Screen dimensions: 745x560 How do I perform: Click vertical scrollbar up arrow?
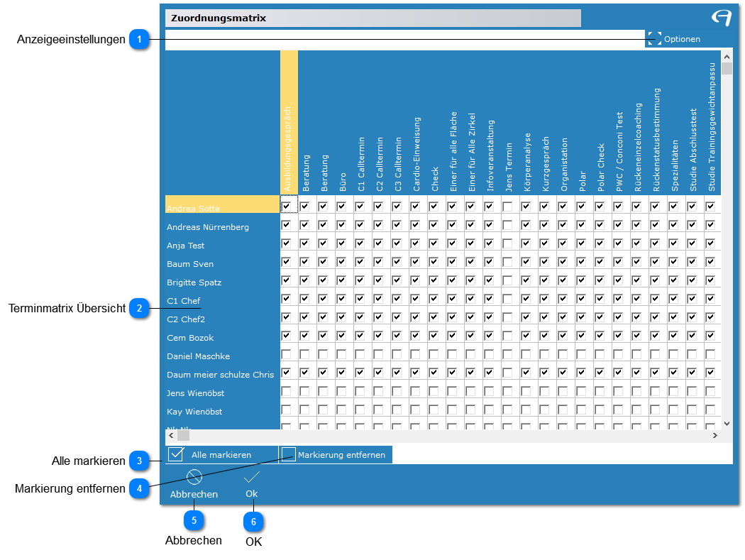727,57
